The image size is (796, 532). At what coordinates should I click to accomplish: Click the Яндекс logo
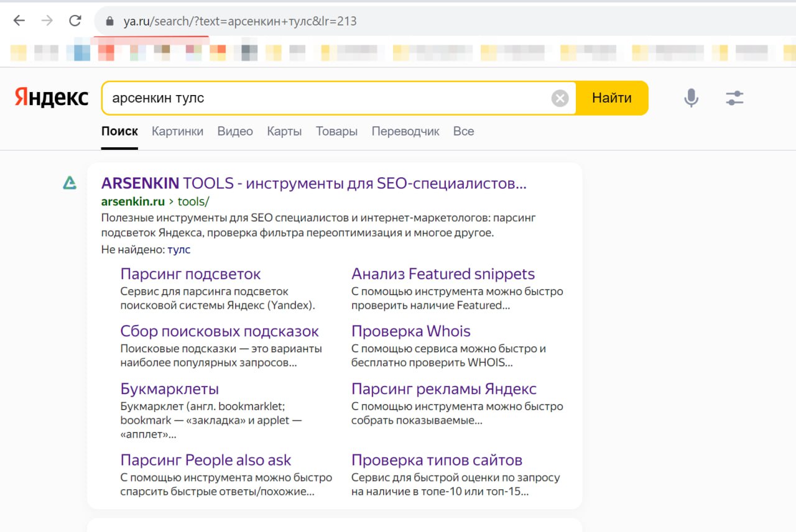coord(52,98)
